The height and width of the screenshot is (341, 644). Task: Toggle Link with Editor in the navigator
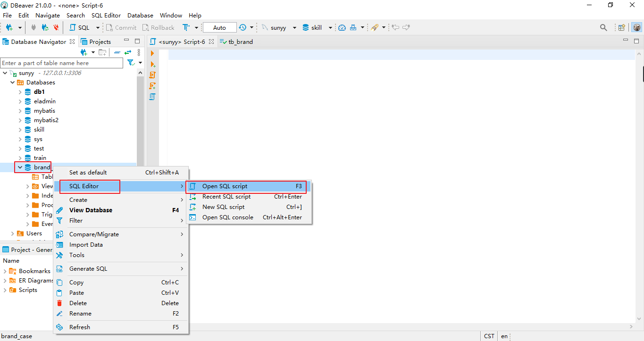[x=127, y=52]
